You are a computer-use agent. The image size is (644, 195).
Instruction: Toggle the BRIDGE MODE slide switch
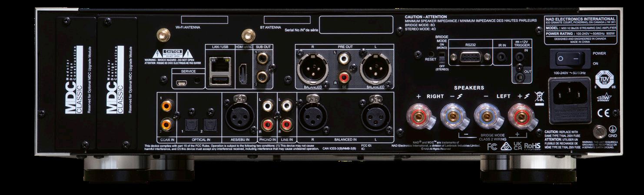click(441, 57)
